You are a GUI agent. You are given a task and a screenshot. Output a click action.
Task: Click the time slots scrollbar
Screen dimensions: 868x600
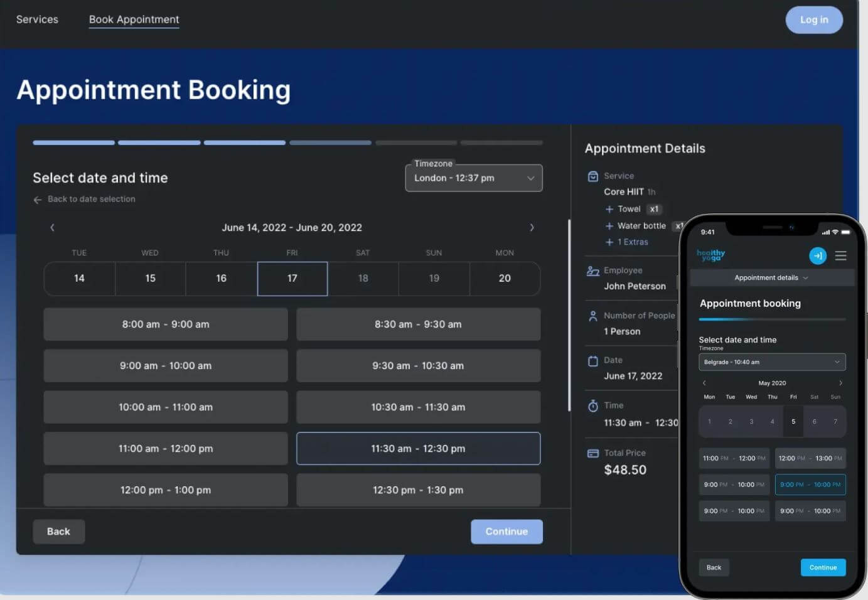point(569,315)
